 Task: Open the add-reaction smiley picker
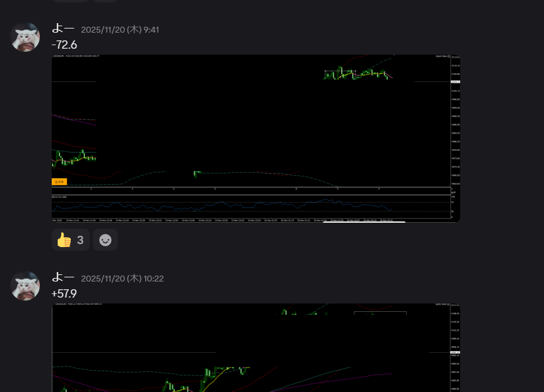105,240
